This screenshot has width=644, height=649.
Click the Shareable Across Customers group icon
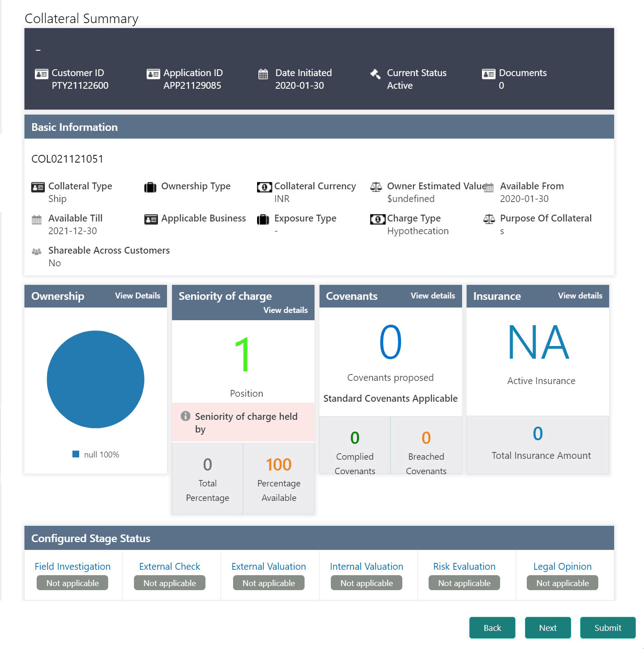tap(38, 251)
